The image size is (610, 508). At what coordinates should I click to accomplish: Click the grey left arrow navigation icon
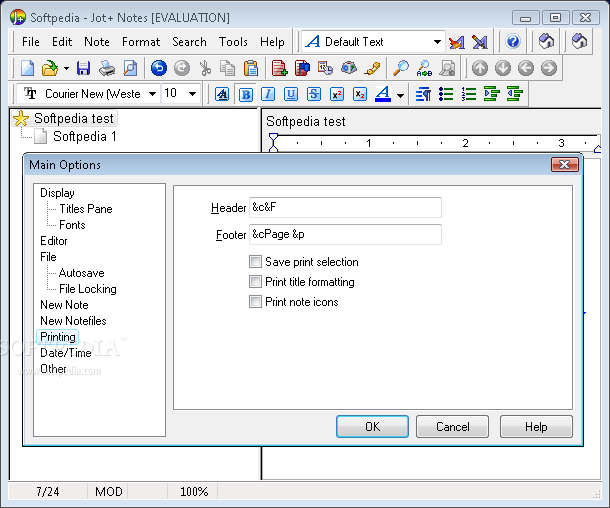pyautogui.click(x=526, y=68)
